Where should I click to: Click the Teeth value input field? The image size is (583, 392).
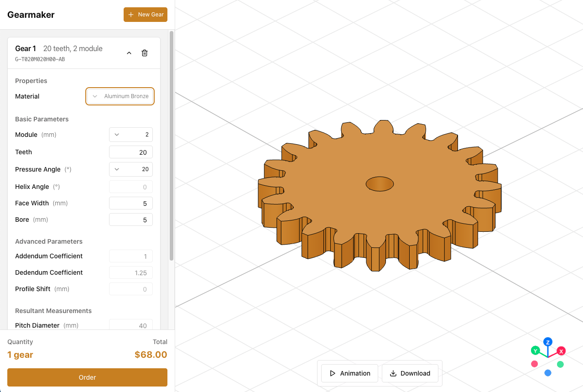coord(131,152)
